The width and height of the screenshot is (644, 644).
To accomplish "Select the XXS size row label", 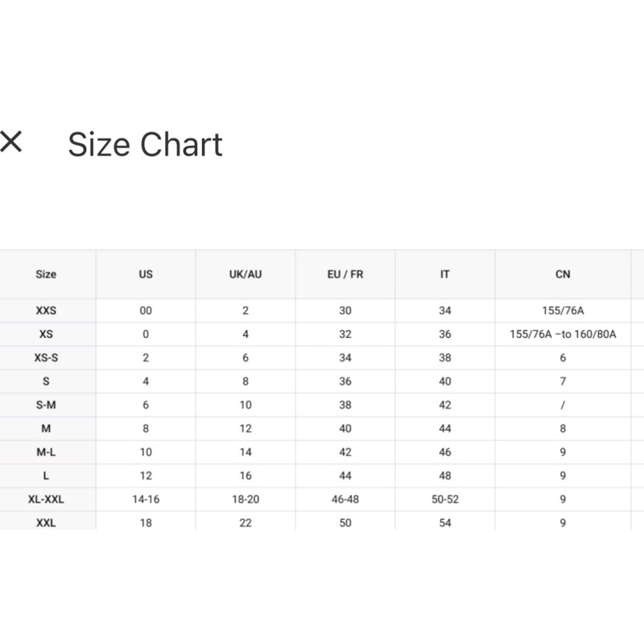I will click(46, 311).
